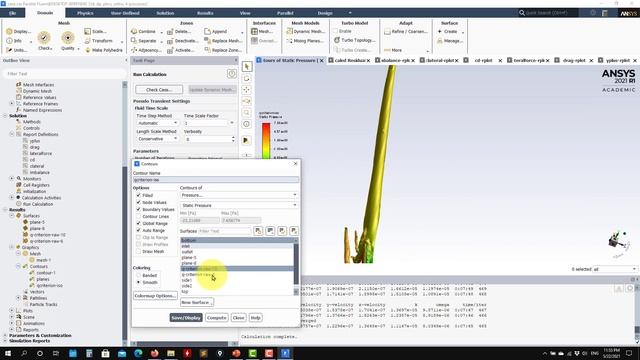Open Refine / Coarsen in Adapt group
640x360 pixels.
[x=406, y=31]
